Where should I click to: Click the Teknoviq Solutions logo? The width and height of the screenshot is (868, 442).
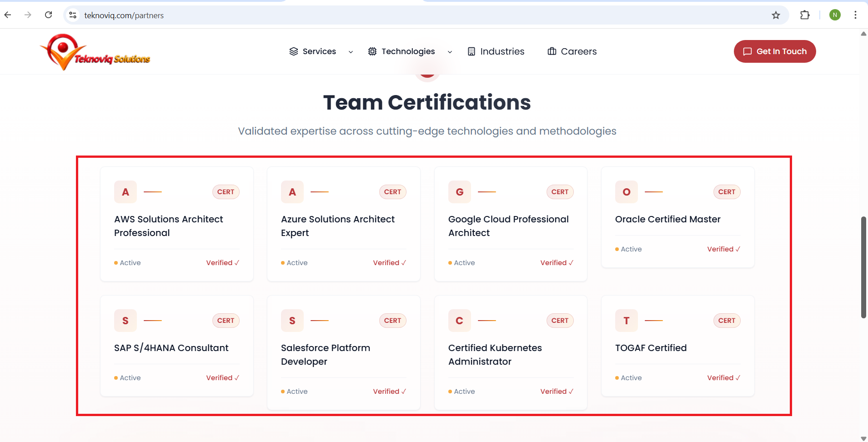[x=95, y=52]
